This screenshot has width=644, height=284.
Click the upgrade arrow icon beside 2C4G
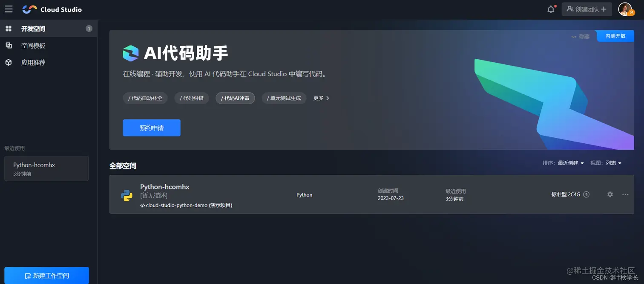click(x=586, y=194)
